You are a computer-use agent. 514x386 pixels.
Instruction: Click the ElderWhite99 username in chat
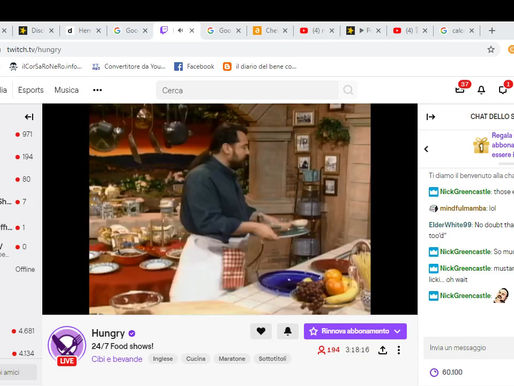[450, 225]
